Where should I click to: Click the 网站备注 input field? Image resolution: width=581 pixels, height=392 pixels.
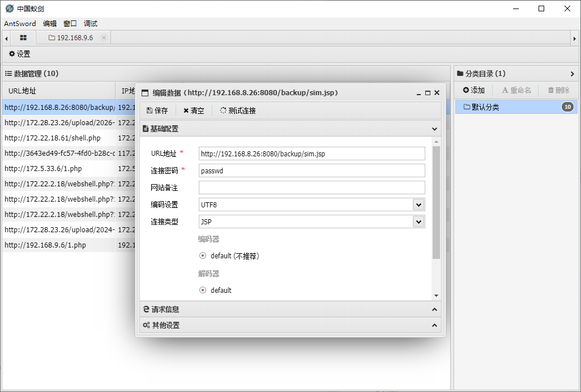coord(311,188)
